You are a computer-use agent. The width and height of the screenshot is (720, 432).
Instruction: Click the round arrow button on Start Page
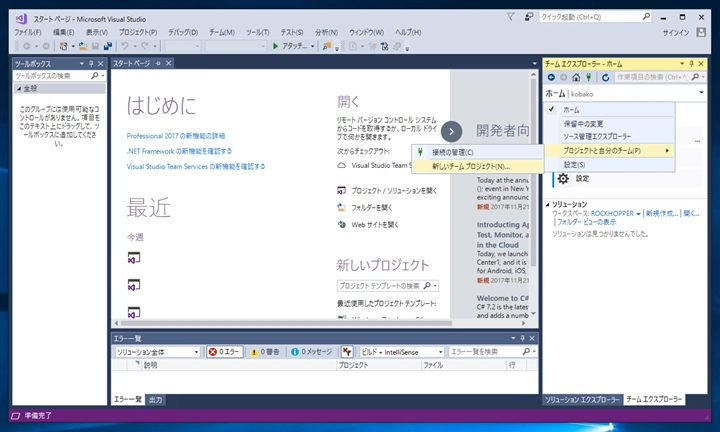click(x=451, y=132)
